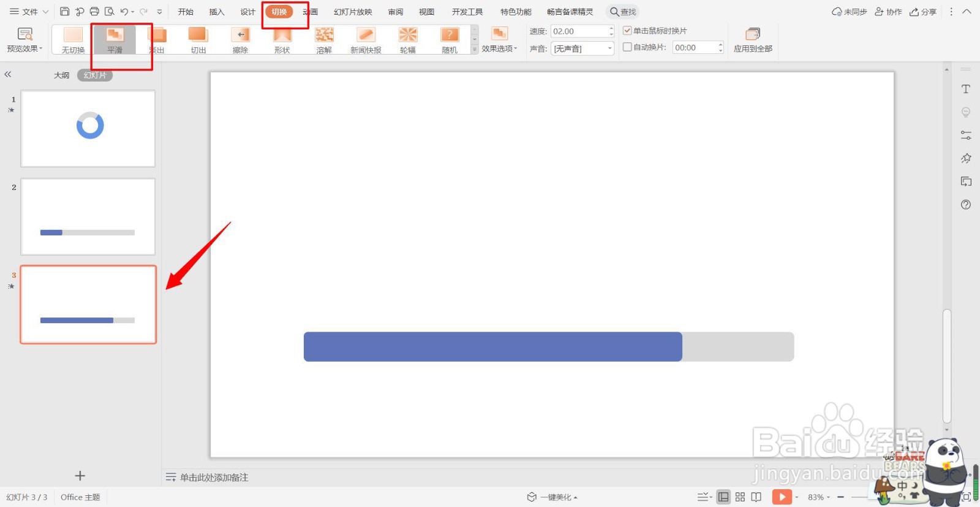Select slide 2 thumbnail
Screen dimensions: 980x507
point(88,217)
